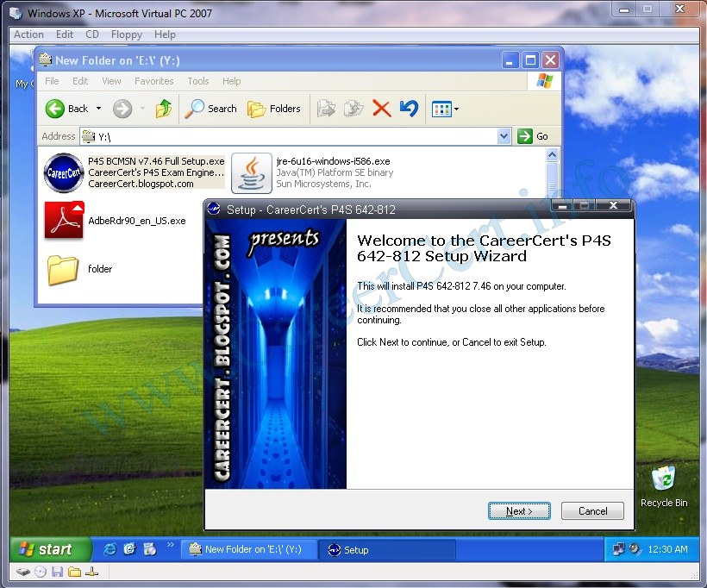The height and width of the screenshot is (588, 707).
Task: Click Cancel in the Setup wizard
Action: coord(592,511)
